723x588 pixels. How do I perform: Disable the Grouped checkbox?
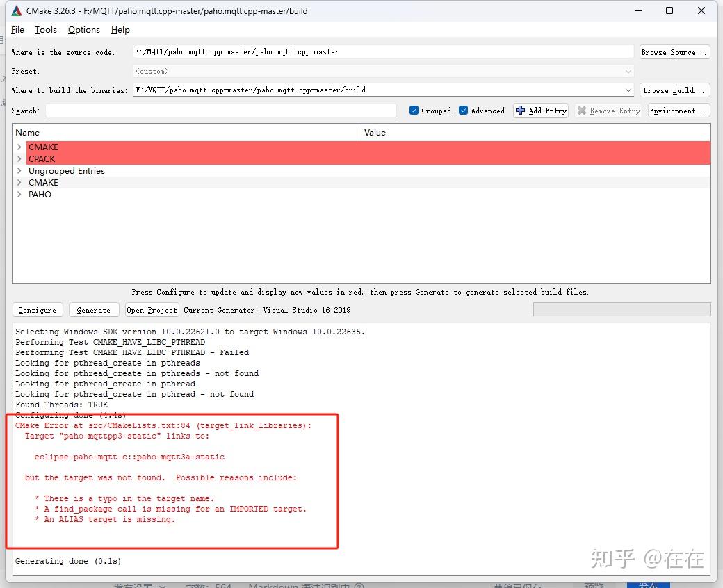click(x=414, y=110)
